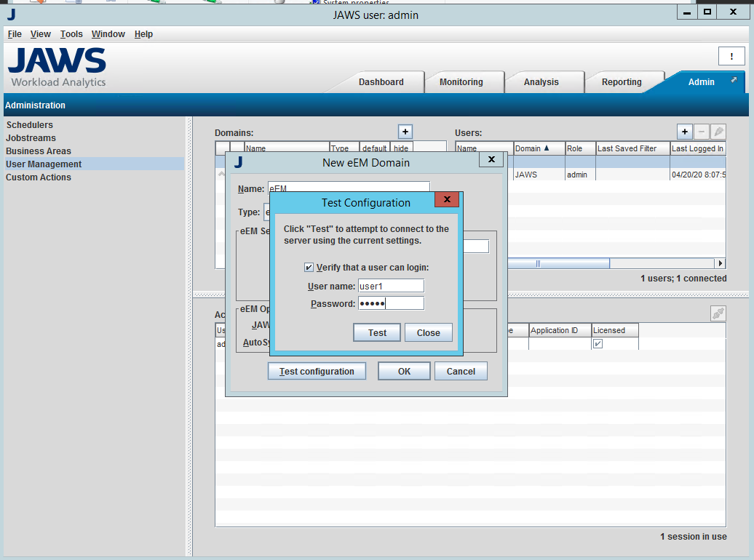
Task: Click the edit user pencil icon
Action: [718, 132]
